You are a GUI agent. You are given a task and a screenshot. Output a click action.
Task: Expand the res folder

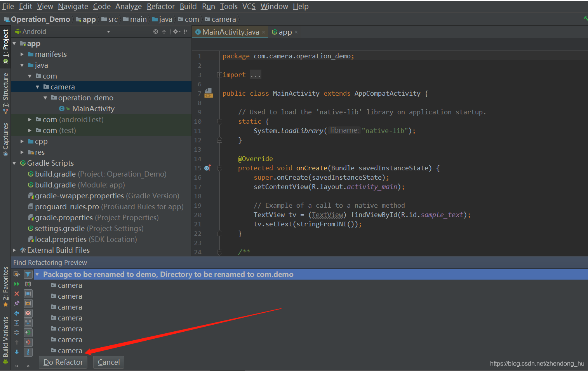[x=22, y=152]
